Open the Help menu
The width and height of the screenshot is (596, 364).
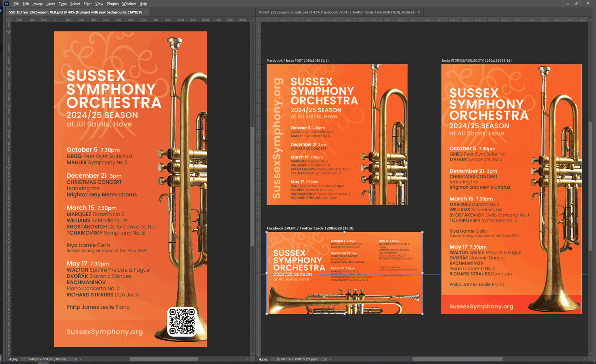tap(143, 4)
